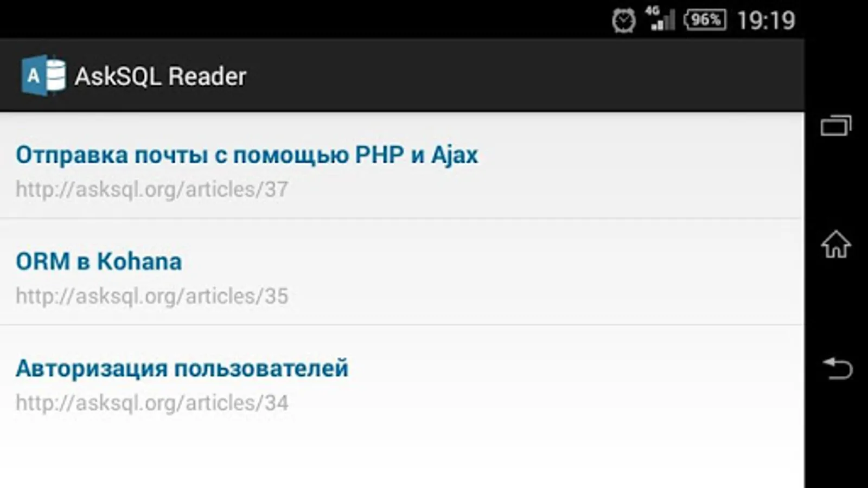
Task: Tap the alarm clock status icon
Action: coord(624,21)
